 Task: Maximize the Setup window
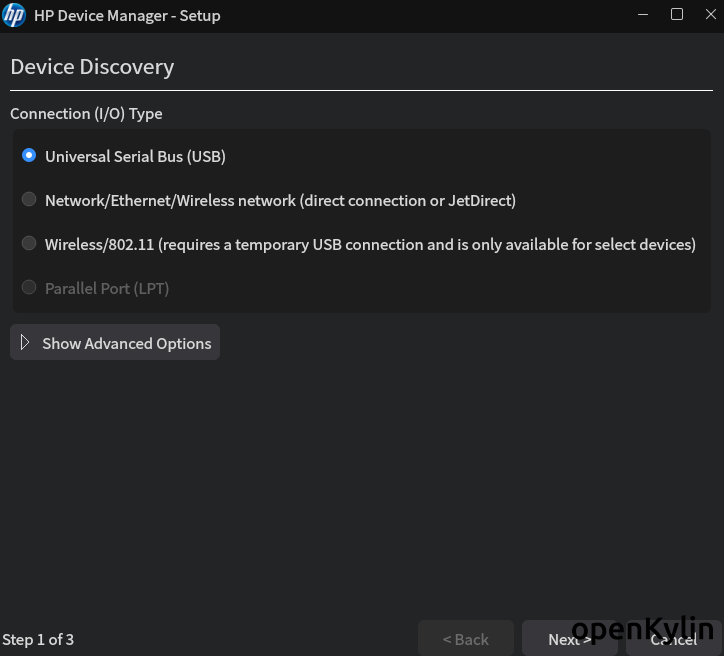[677, 15]
